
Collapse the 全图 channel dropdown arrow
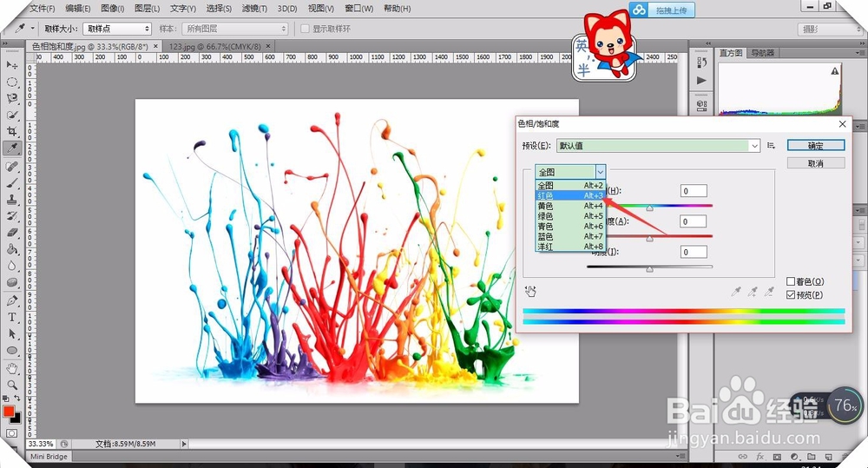600,172
